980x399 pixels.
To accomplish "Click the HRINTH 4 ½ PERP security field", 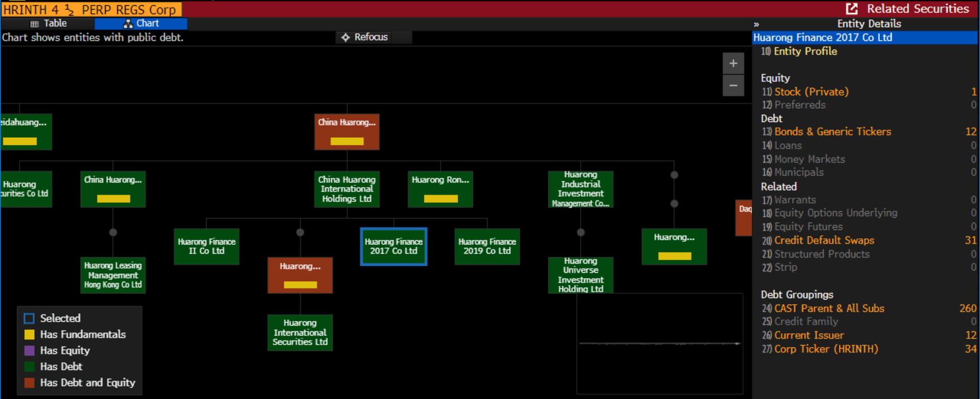I will point(91,10).
